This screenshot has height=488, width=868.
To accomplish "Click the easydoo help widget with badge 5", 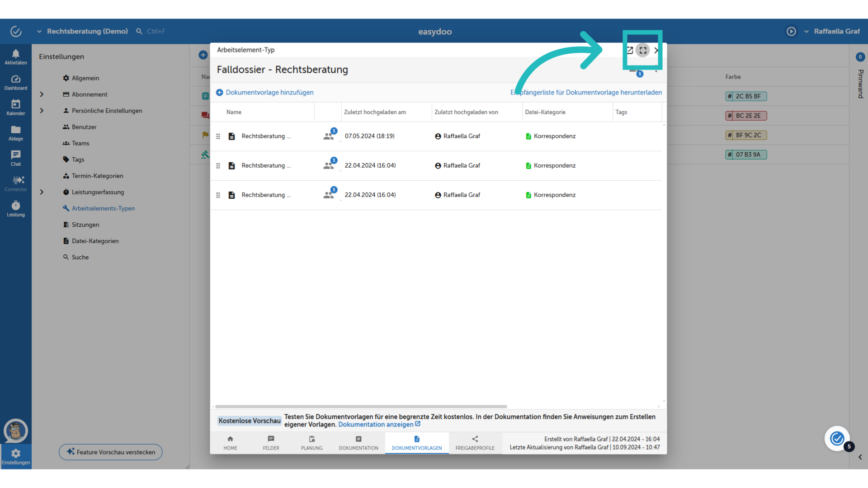I will tap(837, 438).
